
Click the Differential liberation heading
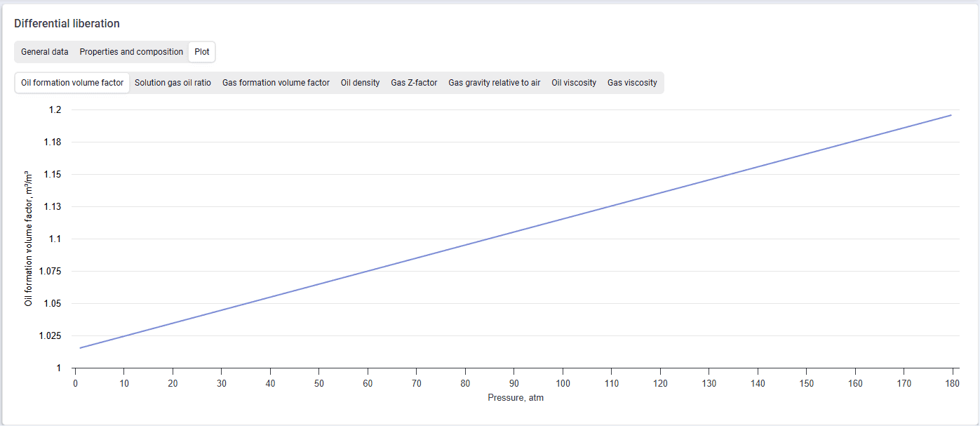pyautogui.click(x=67, y=24)
